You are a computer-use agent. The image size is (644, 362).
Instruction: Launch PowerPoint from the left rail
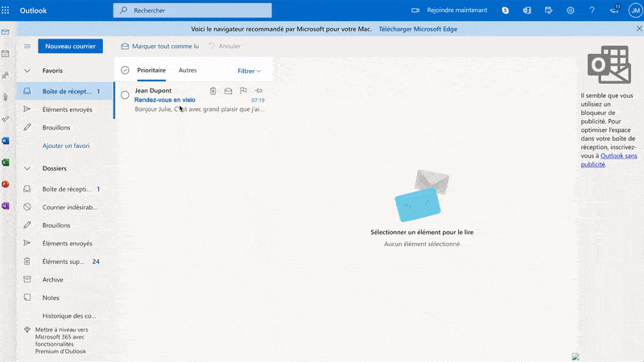point(6,184)
